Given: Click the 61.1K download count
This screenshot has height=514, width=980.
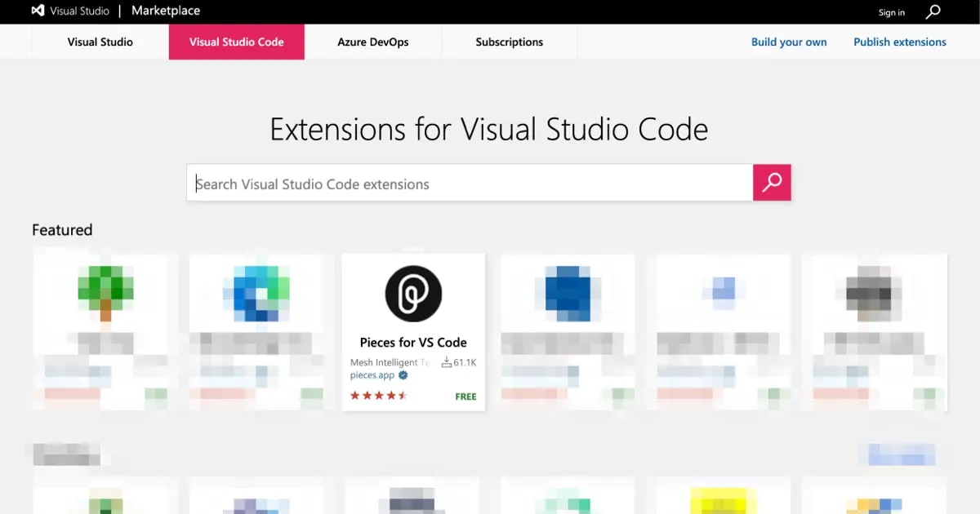Looking at the screenshot, I should (x=459, y=362).
